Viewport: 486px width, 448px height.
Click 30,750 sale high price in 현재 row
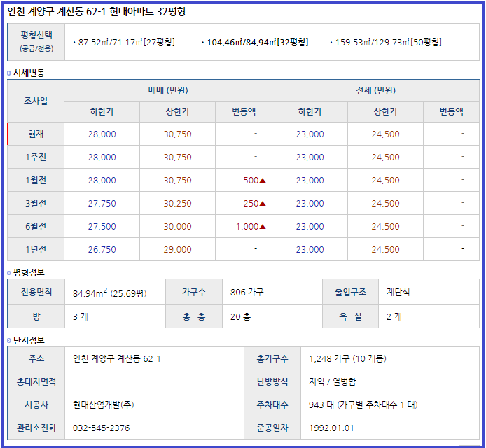pos(178,134)
